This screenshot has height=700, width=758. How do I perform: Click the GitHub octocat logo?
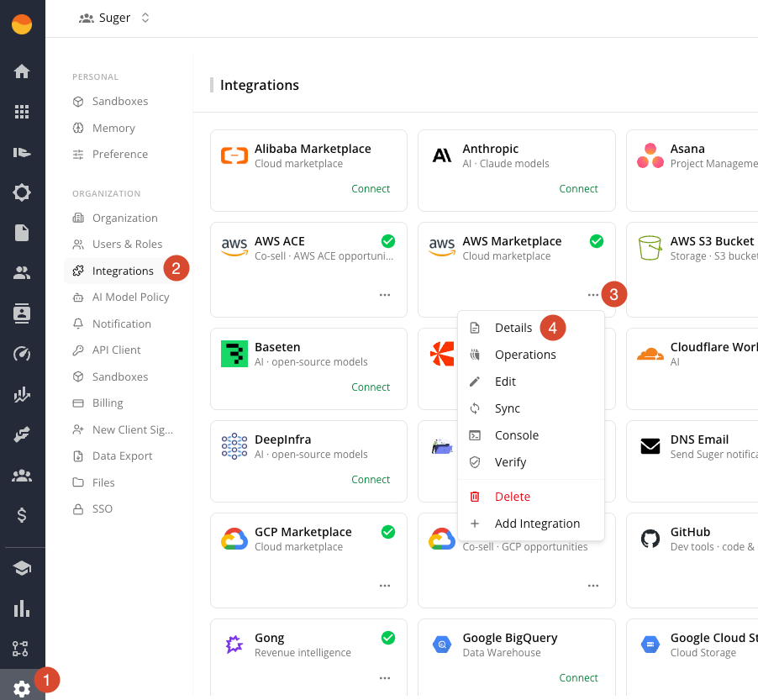[x=650, y=538]
